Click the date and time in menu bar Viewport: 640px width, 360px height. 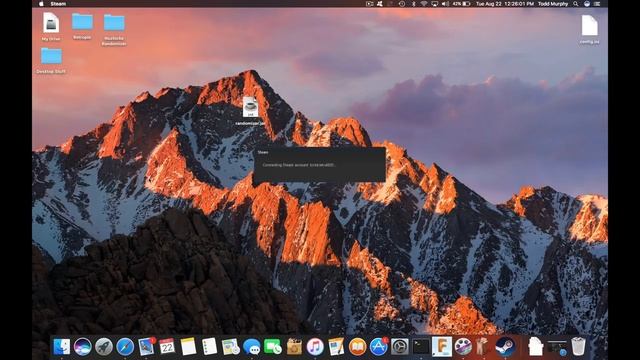coord(504,4)
